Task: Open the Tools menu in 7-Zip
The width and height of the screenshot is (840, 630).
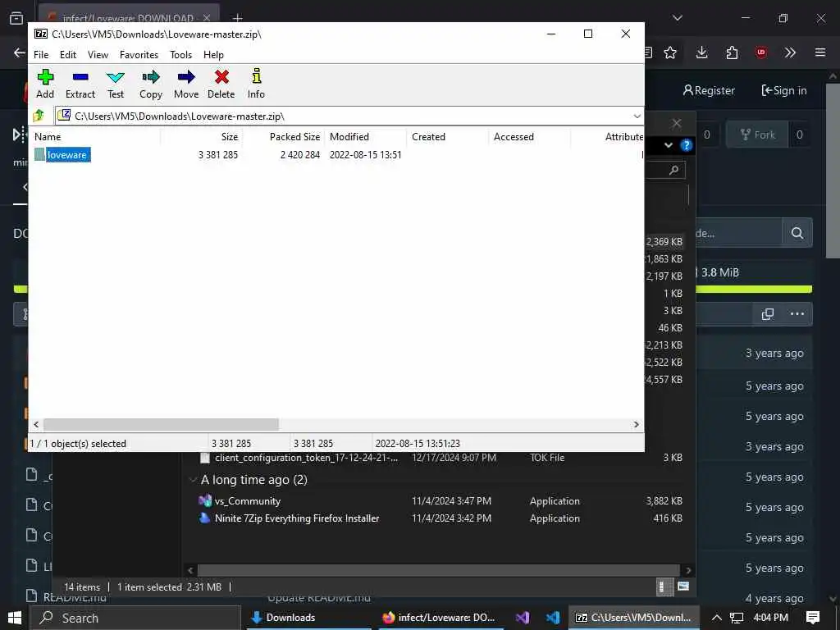Action: tap(181, 55)
